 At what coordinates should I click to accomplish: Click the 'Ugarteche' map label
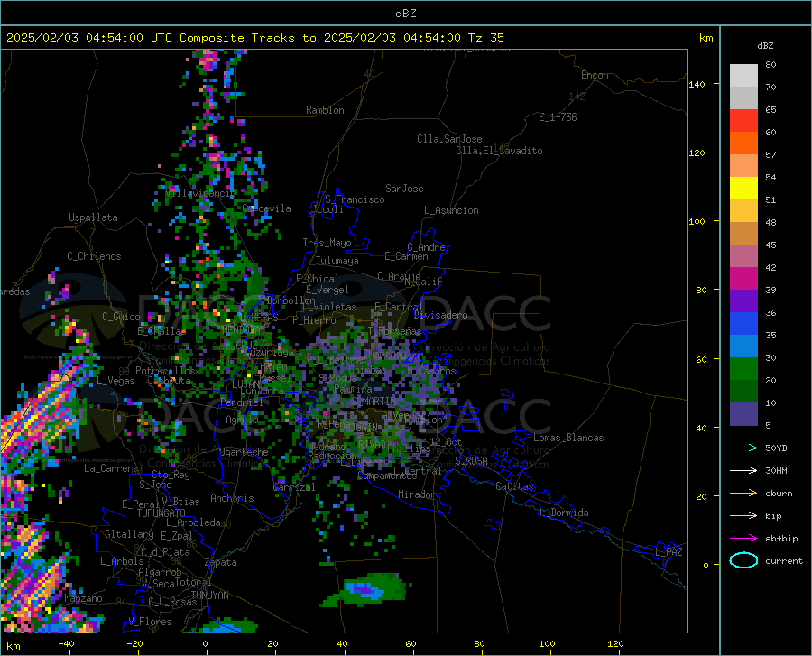[244, 452]
